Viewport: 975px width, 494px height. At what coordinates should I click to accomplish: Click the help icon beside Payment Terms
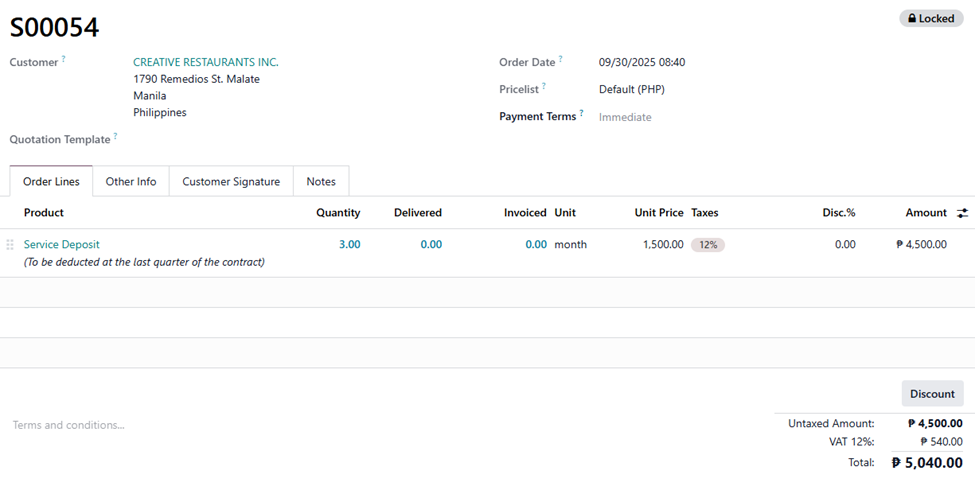tap(581, 114)
